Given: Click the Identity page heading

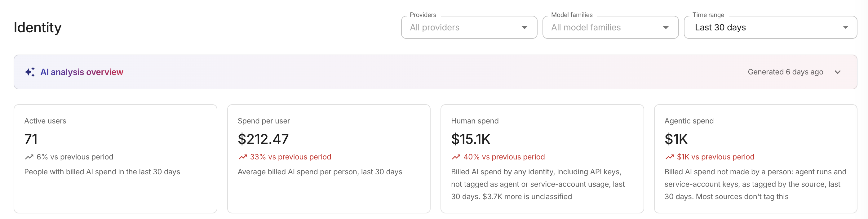Looking at the screenshot, I should 38,28.
